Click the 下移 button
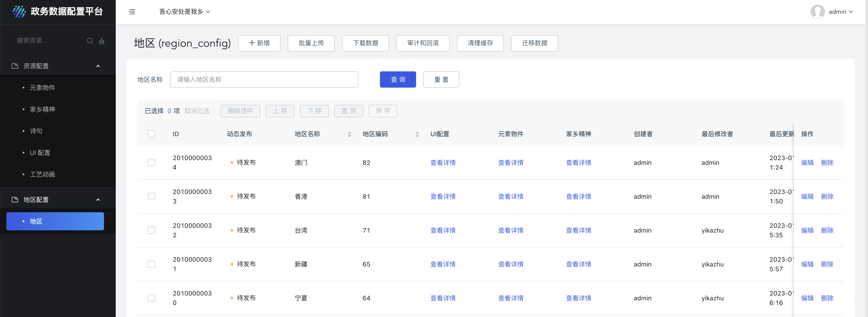The image size is (868, 317). tap(314, 111)
